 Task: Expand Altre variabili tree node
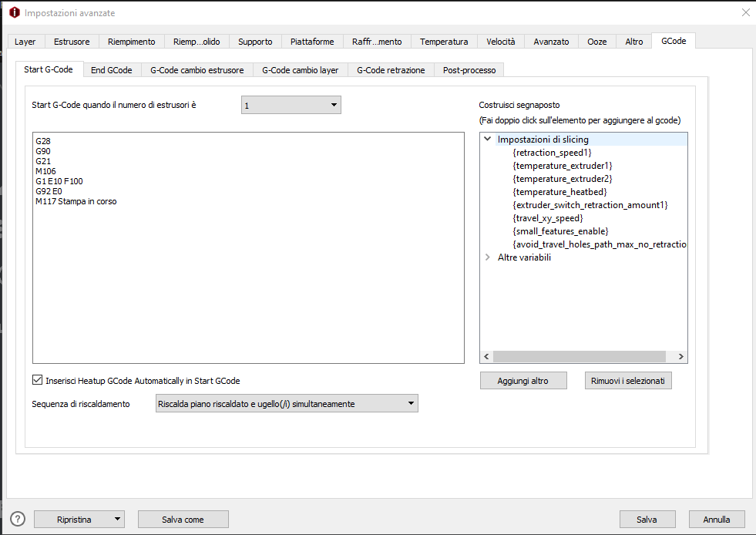[x=487, y=257]
